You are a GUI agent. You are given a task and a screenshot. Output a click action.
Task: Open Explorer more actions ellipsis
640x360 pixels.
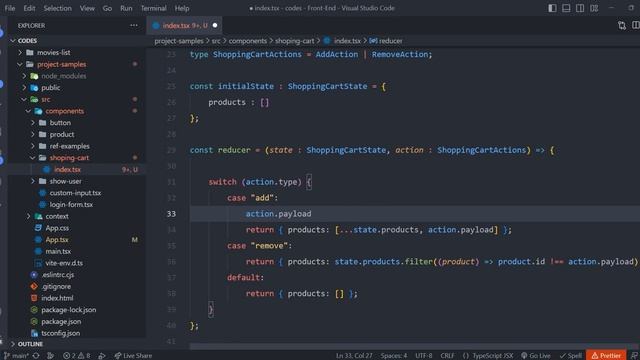click(134, 25)
